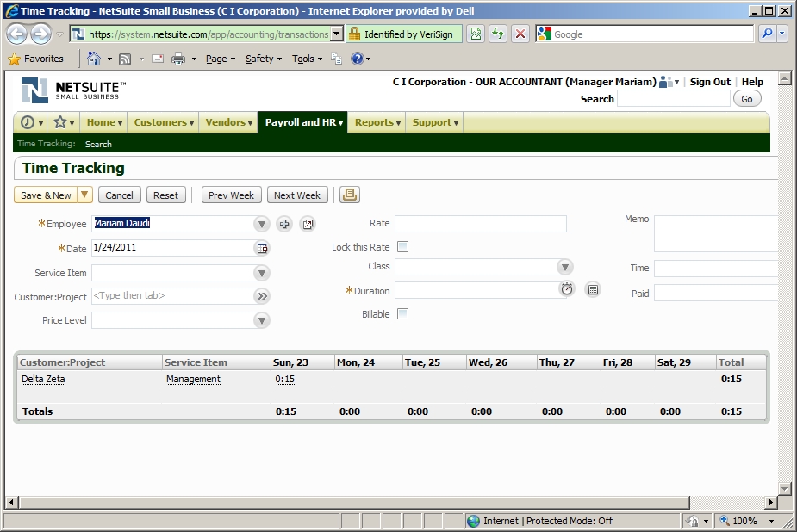Click the Go search button
This screenshot has width=797, height=532.
tap(747, 99)
